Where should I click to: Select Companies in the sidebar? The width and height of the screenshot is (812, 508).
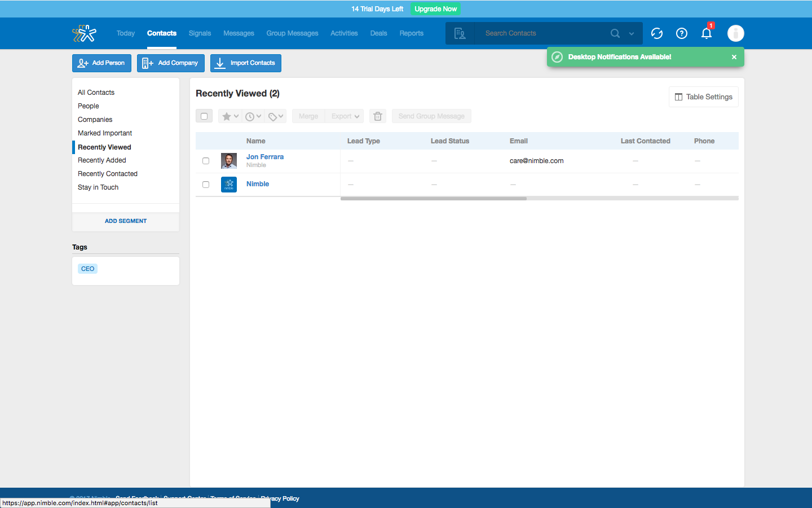pyautogui.click(x=95, y=120)
